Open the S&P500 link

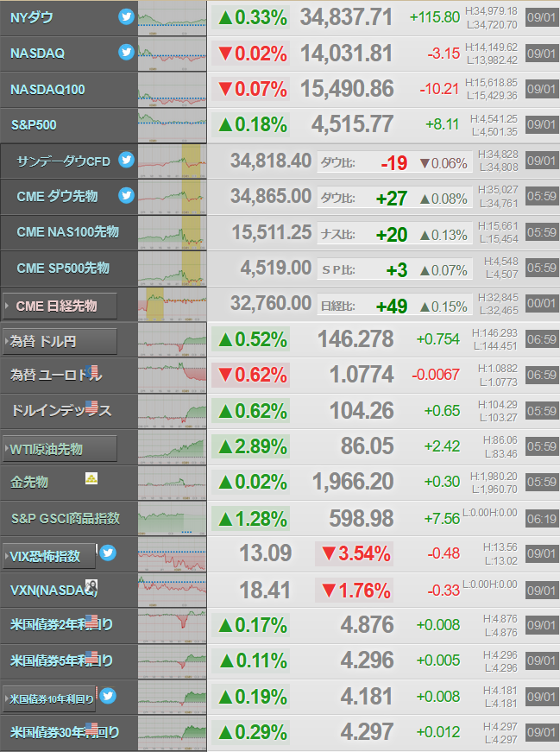(x=34, y=125)
